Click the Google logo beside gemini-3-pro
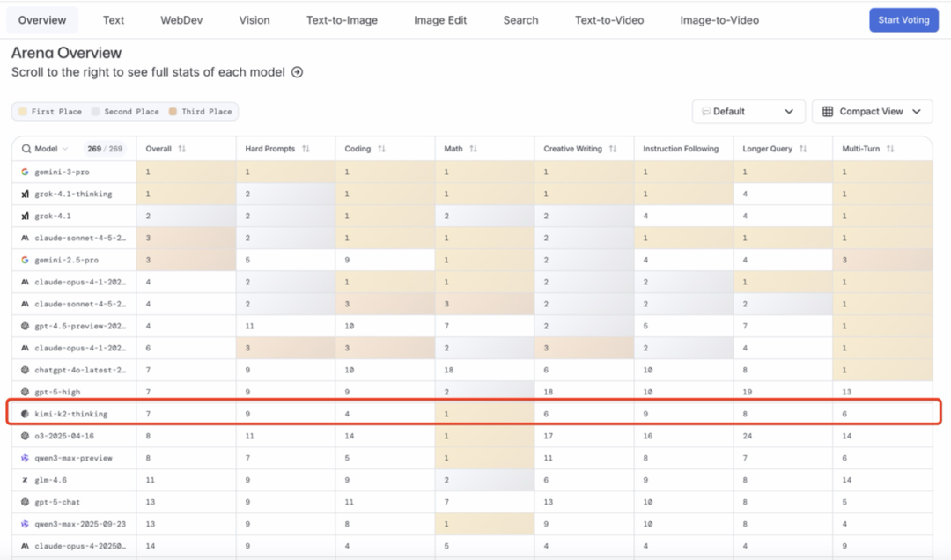The image size is (951, 560). tap(25, 172)
